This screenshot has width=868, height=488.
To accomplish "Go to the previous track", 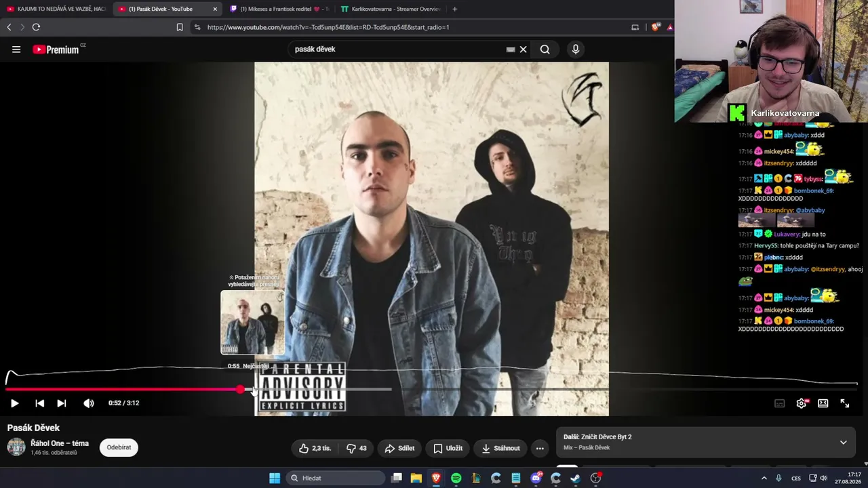I will pos(39,403).
